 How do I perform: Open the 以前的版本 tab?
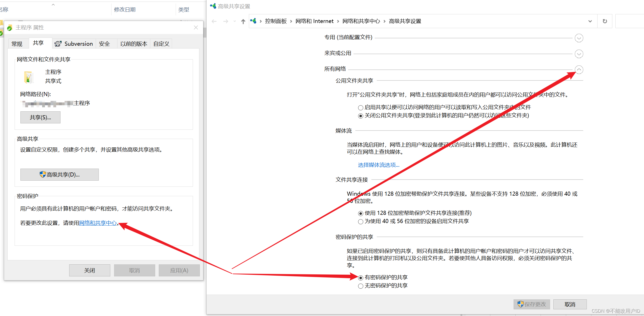point(134,44)
